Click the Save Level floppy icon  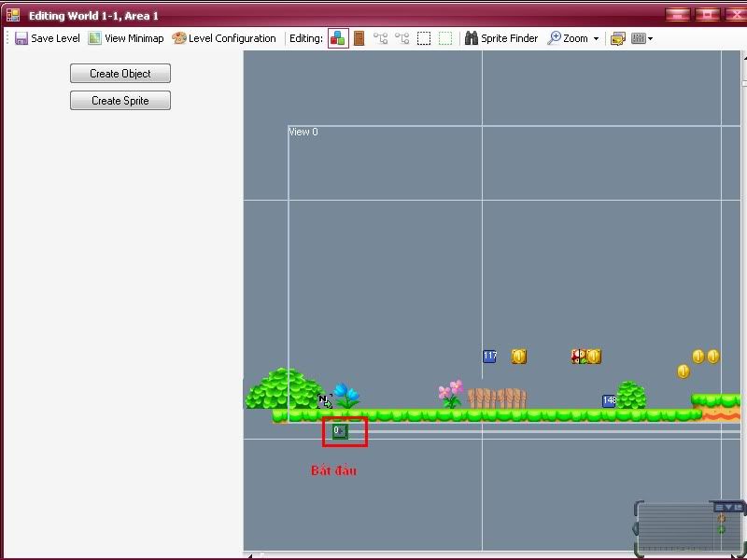point(21,38)
